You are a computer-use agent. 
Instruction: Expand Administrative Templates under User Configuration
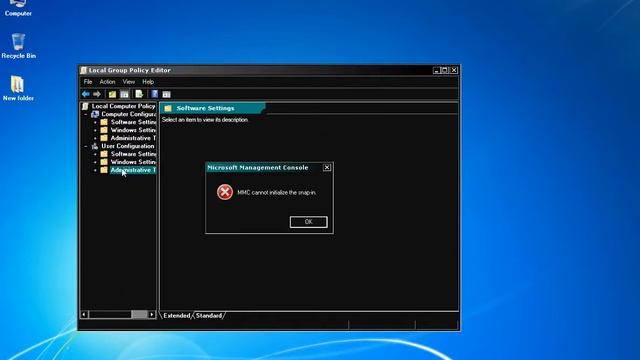pyautogui.click(x=96, y=170)
